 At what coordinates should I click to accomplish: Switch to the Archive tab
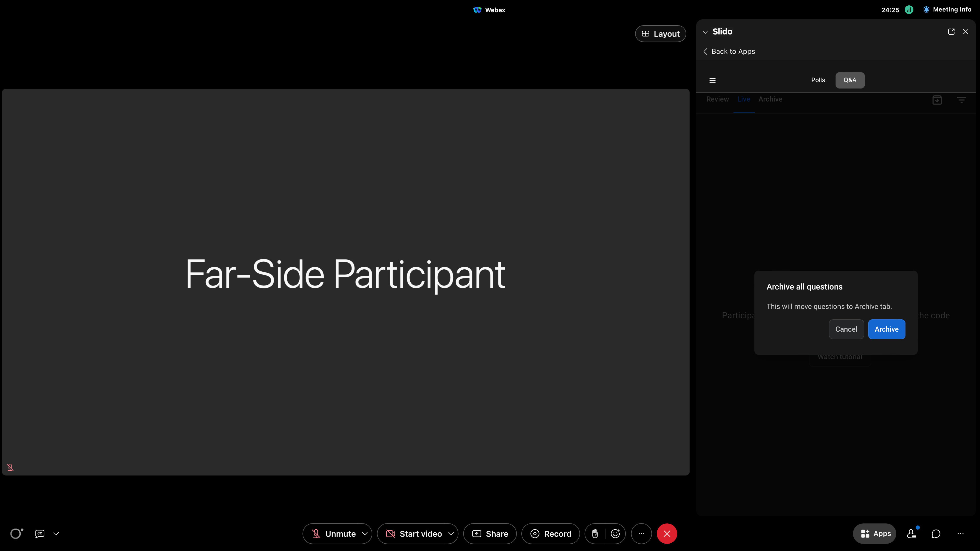pos(770,99)
